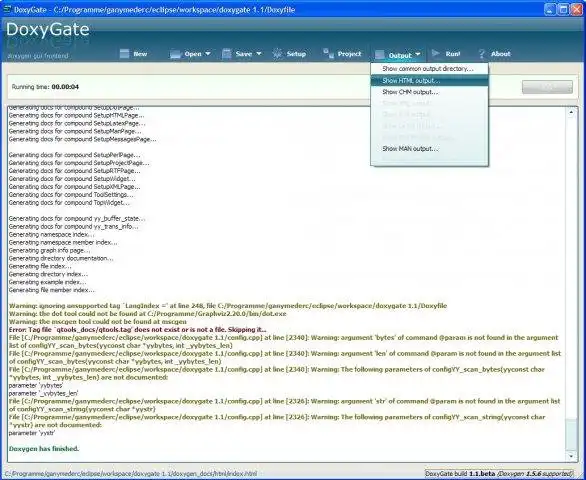Click the status bar index.html path
The height and width of the screenshot is (480, 586).
[x=131, y=474]
